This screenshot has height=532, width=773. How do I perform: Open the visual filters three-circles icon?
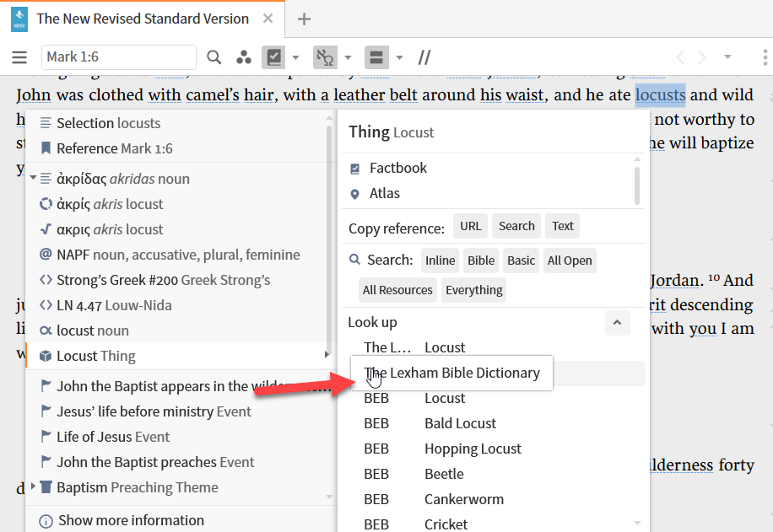coord(244,57)
